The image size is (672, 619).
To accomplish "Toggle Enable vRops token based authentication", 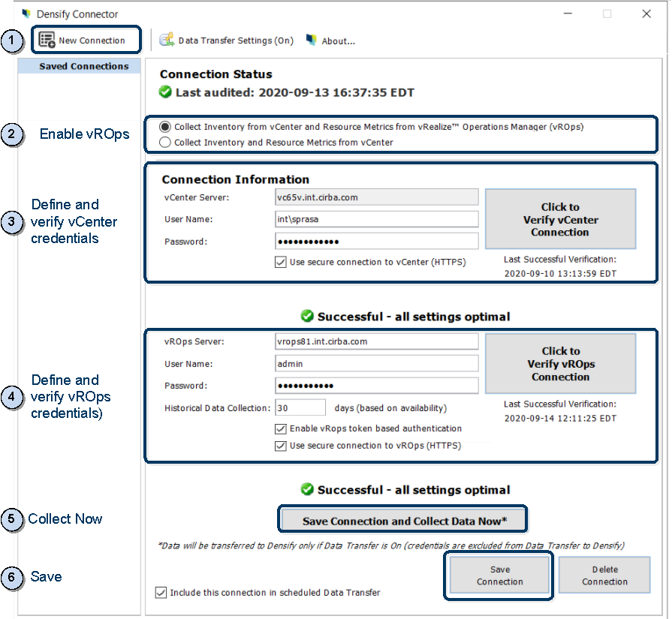I will point(281,428).
